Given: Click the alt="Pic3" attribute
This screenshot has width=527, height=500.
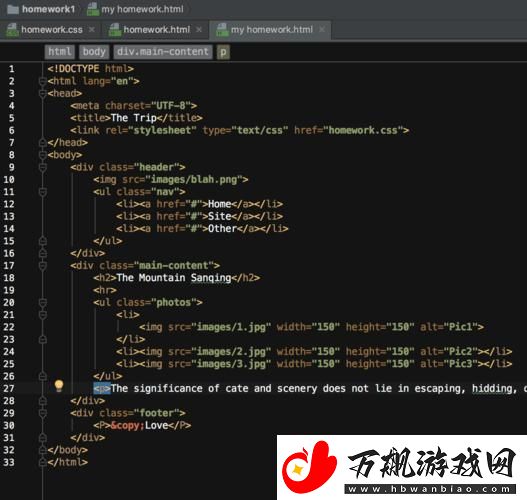Looking at the screenshot, I should tap(449, 364).
